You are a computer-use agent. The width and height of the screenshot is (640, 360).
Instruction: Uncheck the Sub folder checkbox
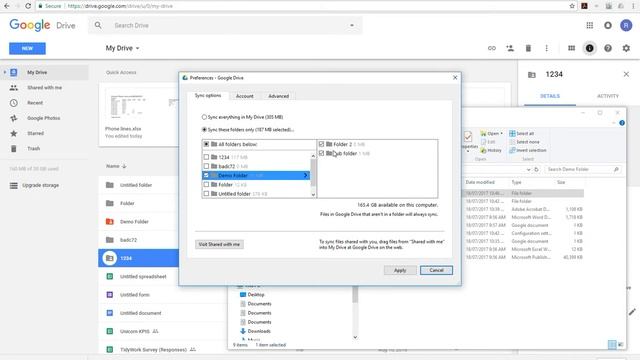(321, 153)
